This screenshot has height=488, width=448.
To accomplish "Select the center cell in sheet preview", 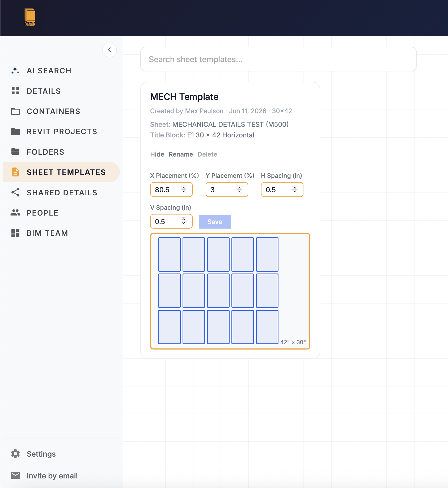I will click(218, 291).
